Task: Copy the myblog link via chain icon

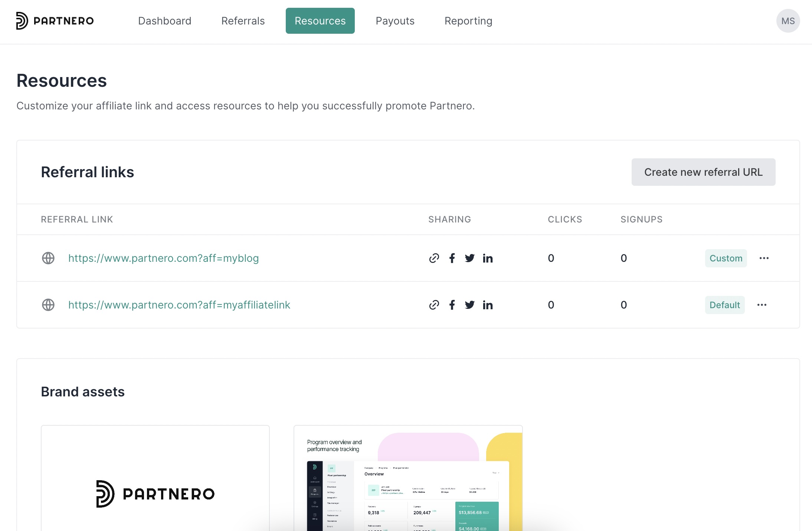Action: 434,258
